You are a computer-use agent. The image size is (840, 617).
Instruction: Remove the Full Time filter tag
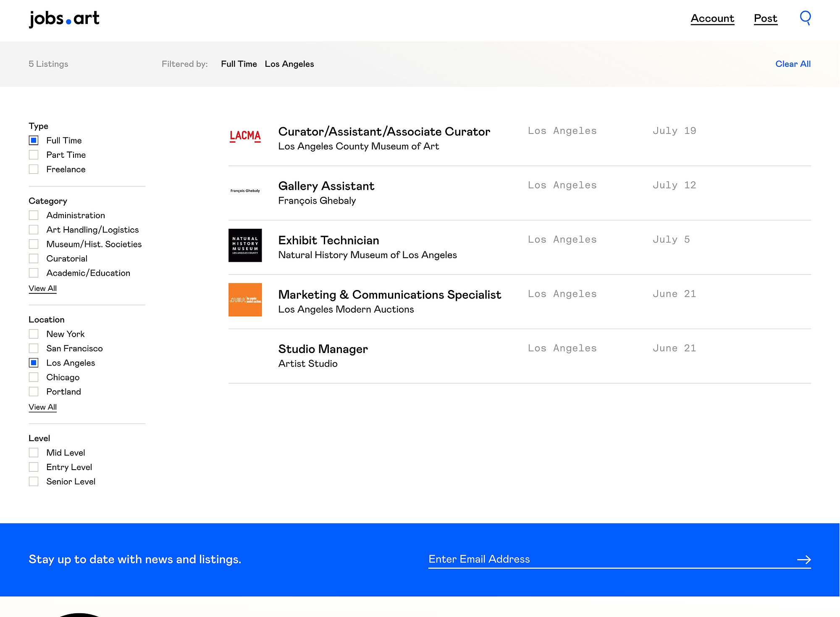pyautogui.click(x=239, y=64)
